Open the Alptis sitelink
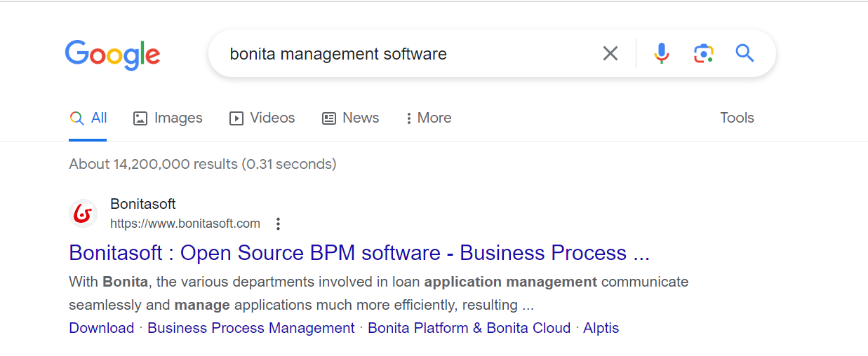Viewport: 868px width, 356px height. [601, 328]
